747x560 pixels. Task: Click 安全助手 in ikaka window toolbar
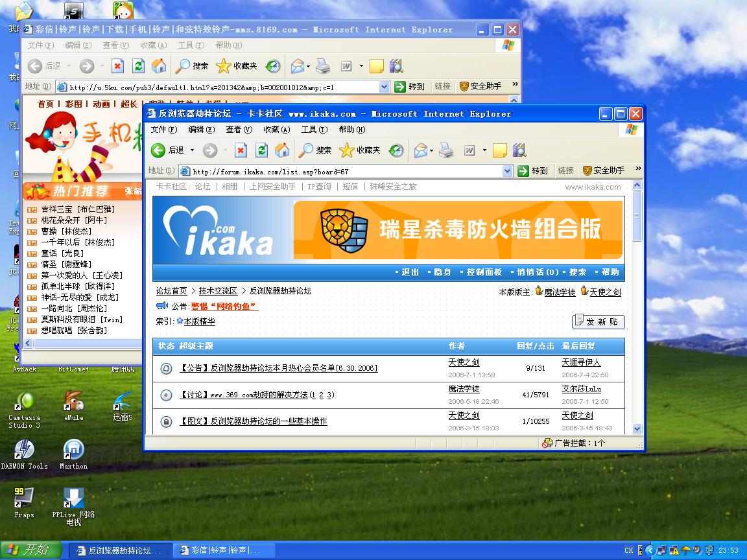(604, 170)
